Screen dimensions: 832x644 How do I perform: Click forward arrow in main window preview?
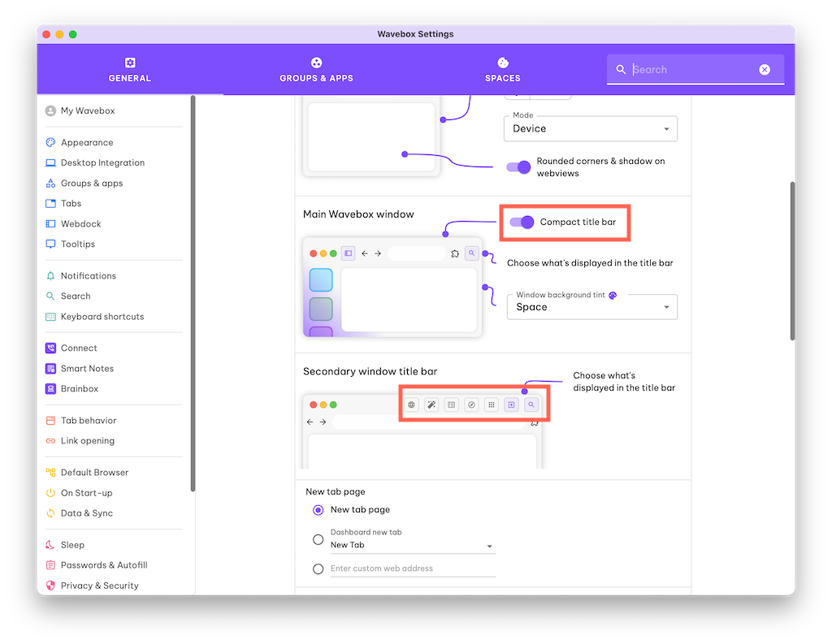coord(378,253)
